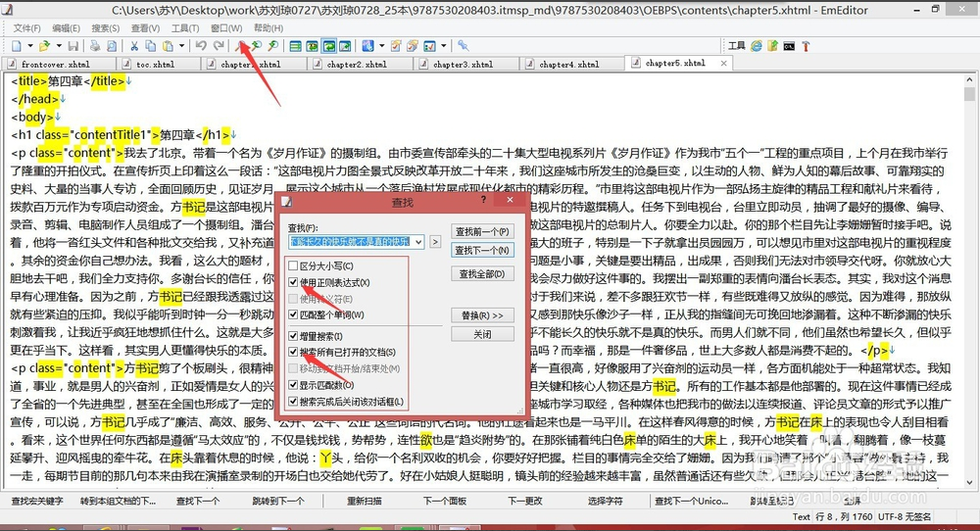980x531 pixels.
Task: Open the regex helper arrow beside search box
Action: (435, 242)
